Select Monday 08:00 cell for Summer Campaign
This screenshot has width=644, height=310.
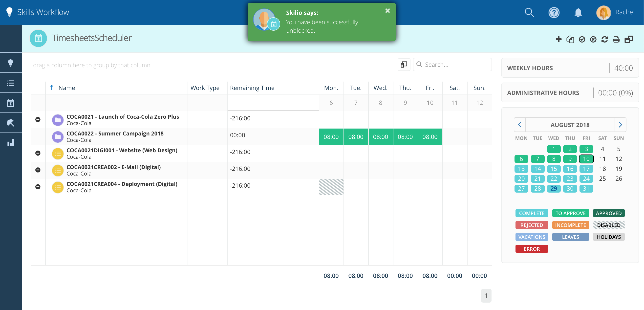pyautogui.click(x=331, y=137)
